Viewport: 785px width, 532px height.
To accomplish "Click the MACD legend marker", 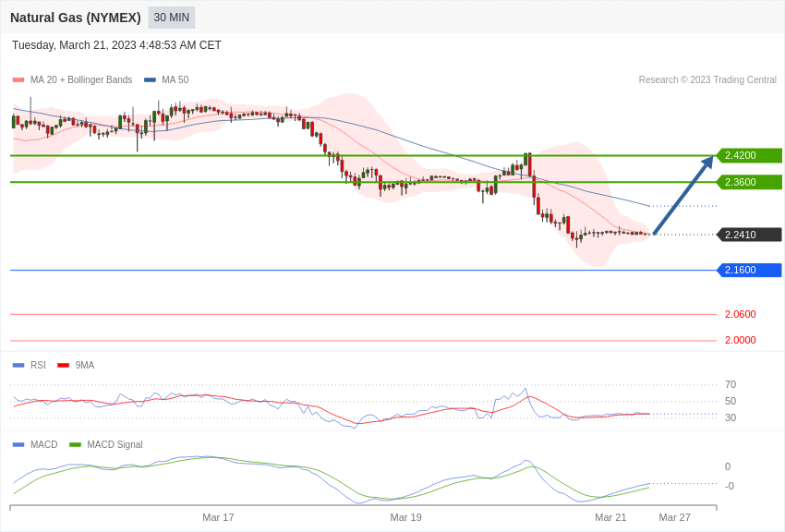I will click(18, 445).
